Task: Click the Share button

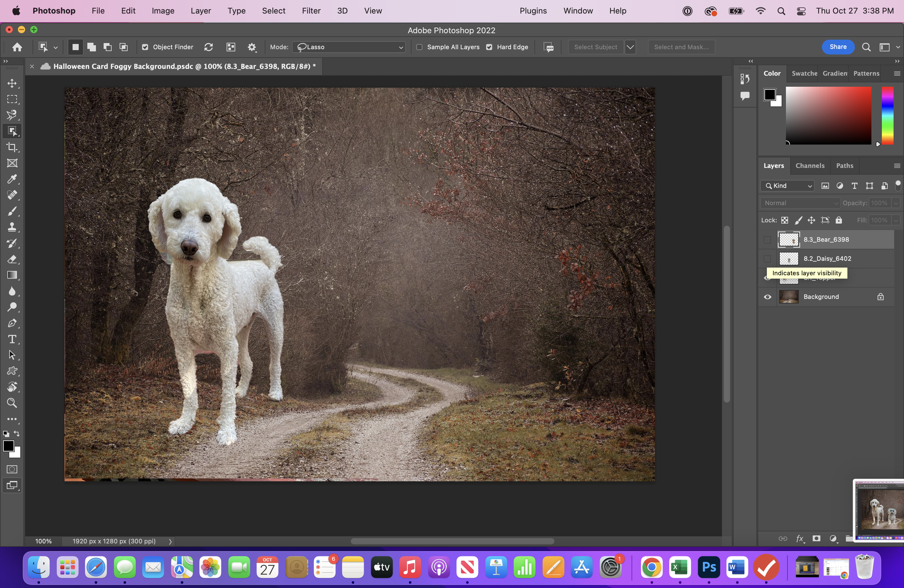Action: click(838, 47)
